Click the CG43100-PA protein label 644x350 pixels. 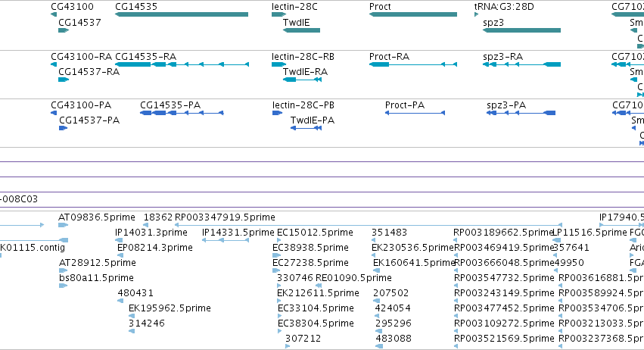click(x=81, y=105)
